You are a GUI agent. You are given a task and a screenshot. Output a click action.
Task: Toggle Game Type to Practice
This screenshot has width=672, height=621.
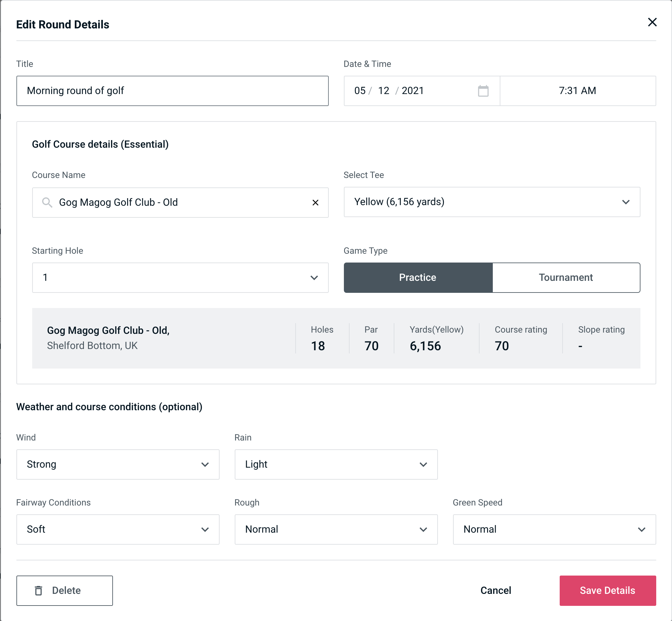tap(418, 277)
